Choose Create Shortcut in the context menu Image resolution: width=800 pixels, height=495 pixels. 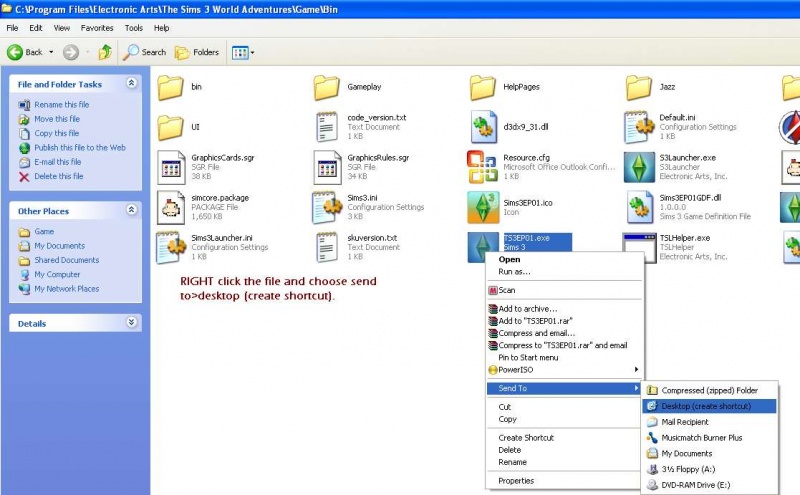click(x=565, y=438)
